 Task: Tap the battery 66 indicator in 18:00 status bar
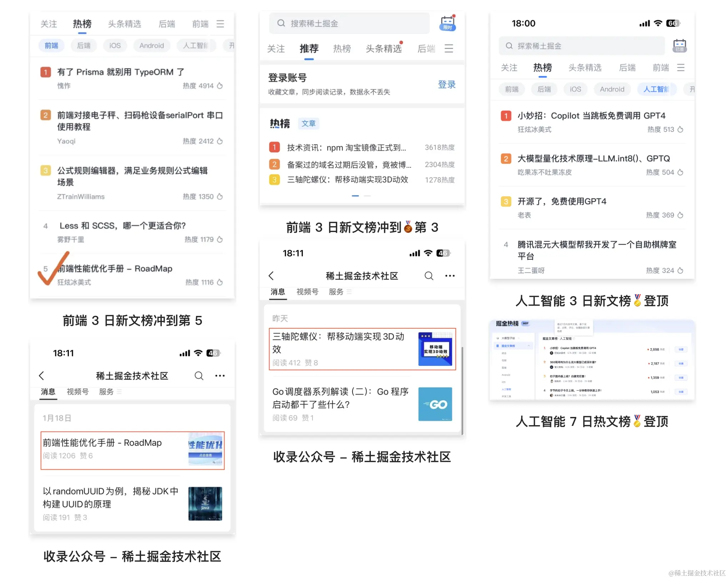coord(673,23)
